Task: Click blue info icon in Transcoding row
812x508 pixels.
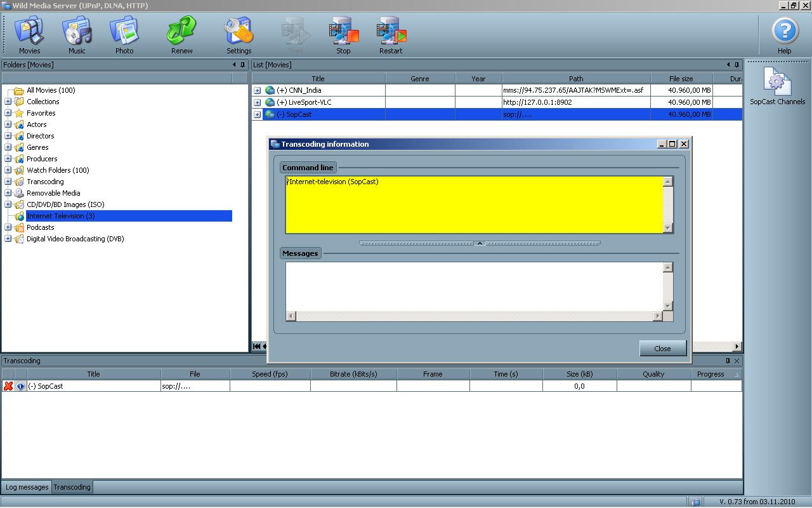Action: 20,386
